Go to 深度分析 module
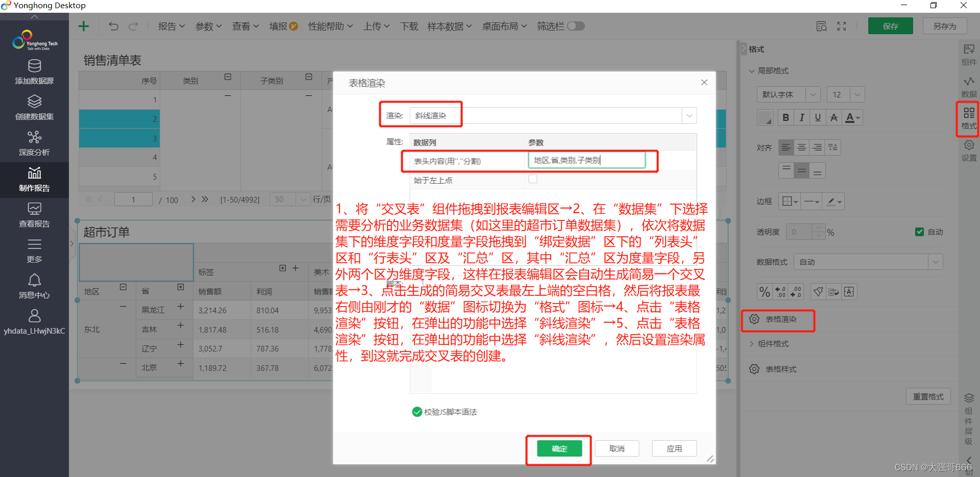 coord(34,143)
